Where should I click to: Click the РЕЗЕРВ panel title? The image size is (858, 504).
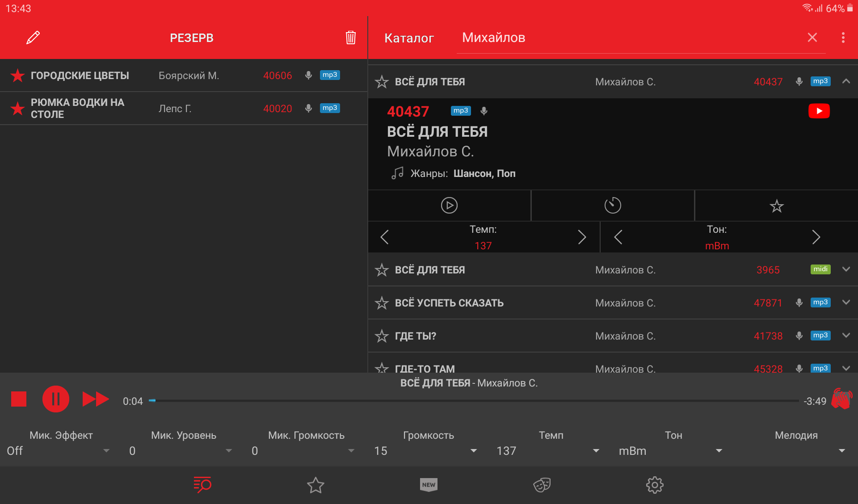click(x=192, y=38)
